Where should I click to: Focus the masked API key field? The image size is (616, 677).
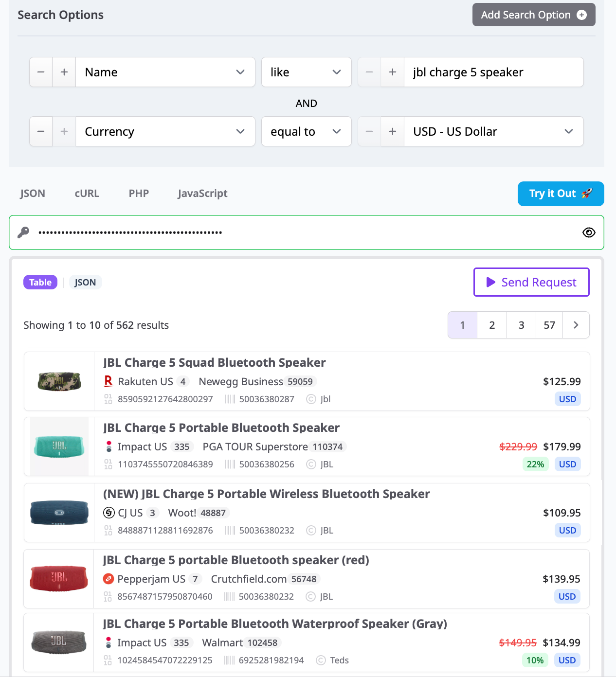point(307,232)
